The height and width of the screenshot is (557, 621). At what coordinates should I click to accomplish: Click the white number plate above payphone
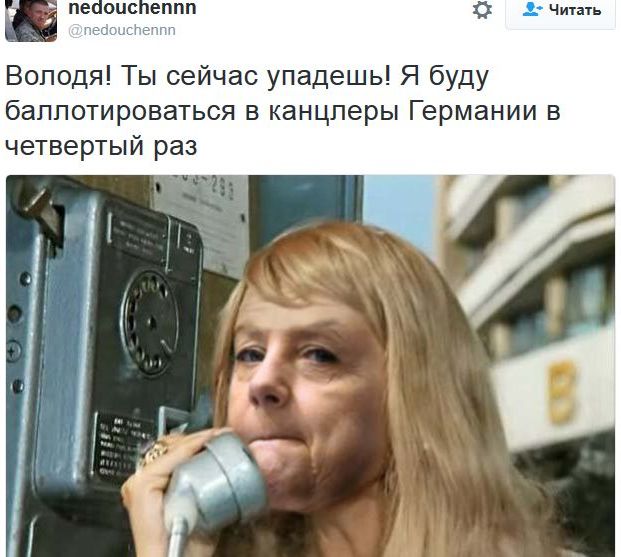202,217
